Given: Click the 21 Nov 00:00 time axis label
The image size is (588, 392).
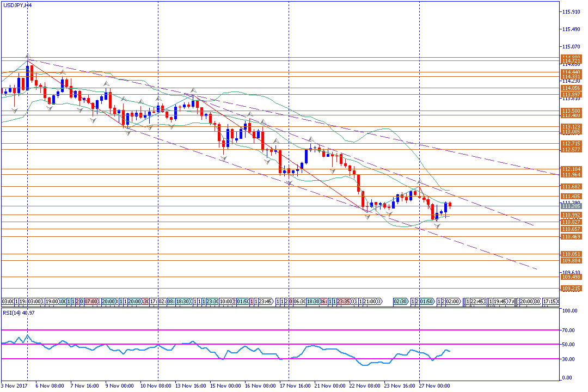Looking at the screenshot, I should (330, 385).
